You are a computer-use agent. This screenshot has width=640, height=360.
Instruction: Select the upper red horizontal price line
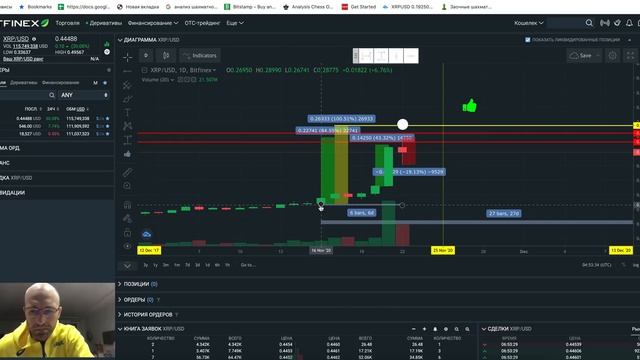pyautogui.click(x=386, y=133)
